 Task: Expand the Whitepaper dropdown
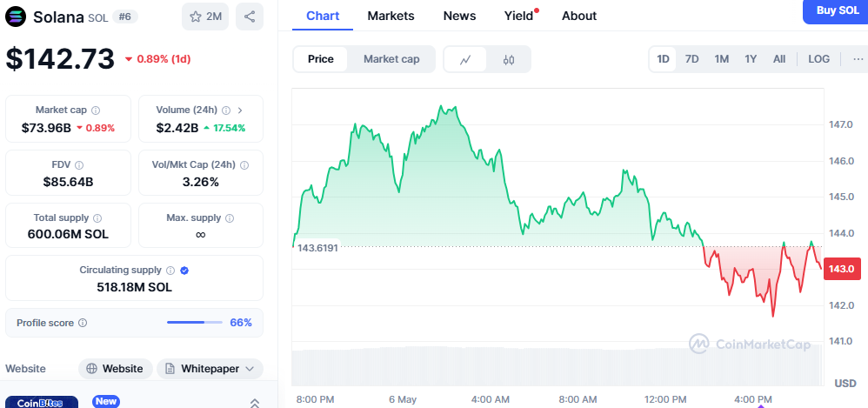tap(210, 369)
